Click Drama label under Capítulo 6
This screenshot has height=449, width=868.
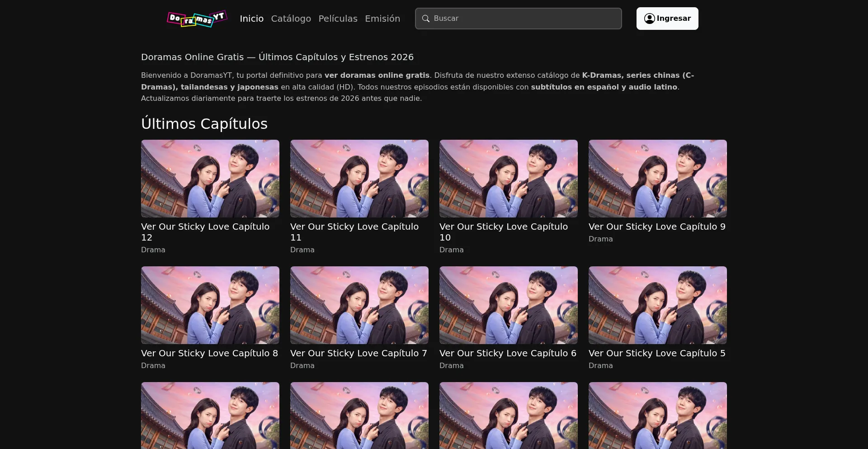[x=452, y=365]
